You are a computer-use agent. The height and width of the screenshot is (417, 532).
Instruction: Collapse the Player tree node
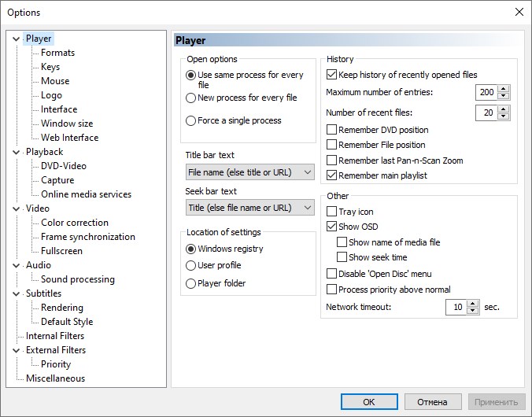[17, 39]
